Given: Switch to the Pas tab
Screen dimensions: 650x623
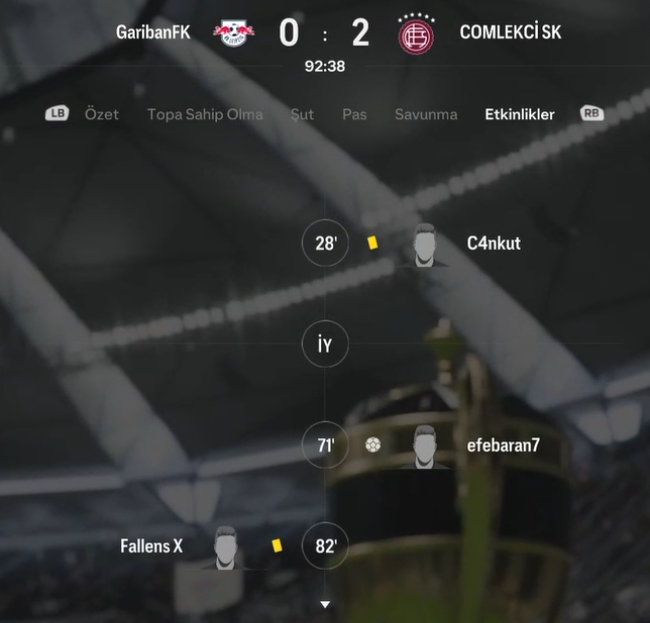Looking at the screenshot, I should (354, 114).
